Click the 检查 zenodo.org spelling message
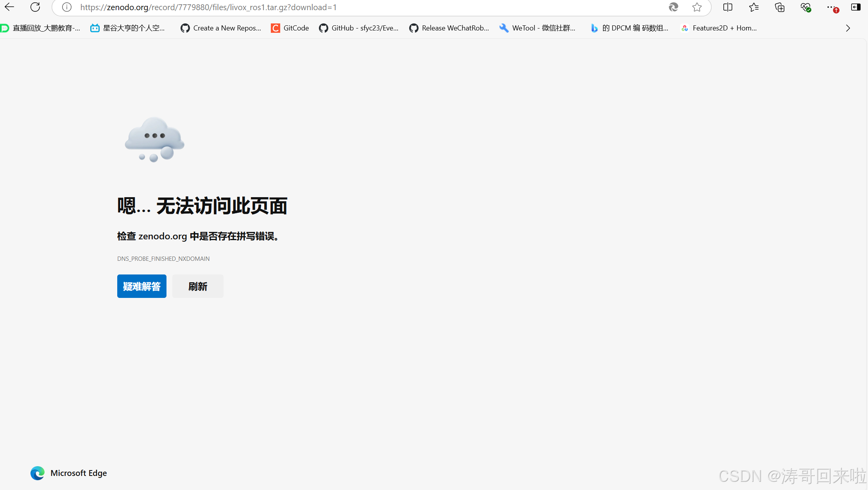868x490 pixels. tap(198, 236)
